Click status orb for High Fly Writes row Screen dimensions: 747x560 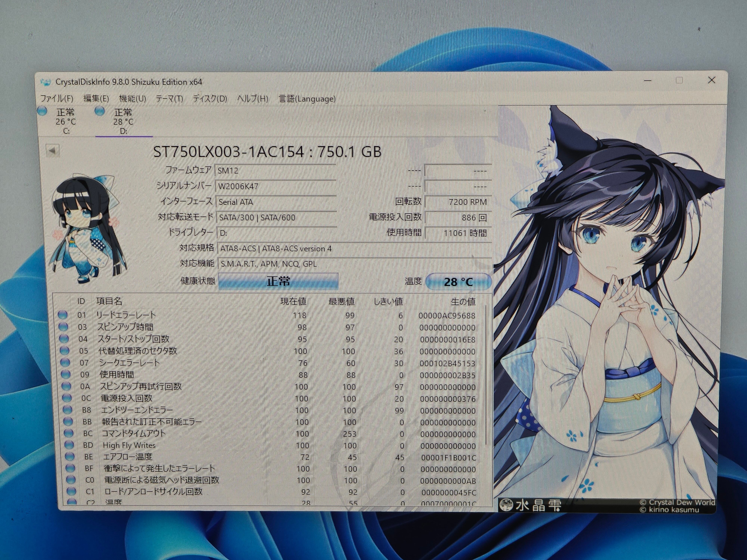69,445
